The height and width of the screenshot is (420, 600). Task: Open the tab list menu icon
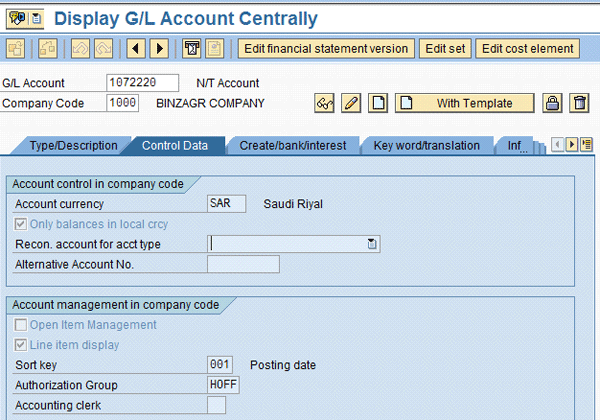(x=586, y=145)
